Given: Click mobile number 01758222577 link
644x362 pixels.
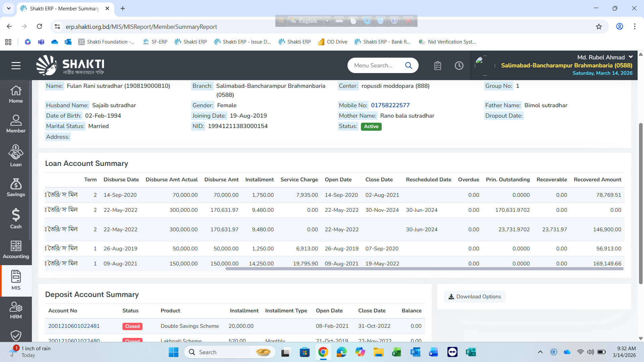Looking at the screenshot, I should coord(390,105).
